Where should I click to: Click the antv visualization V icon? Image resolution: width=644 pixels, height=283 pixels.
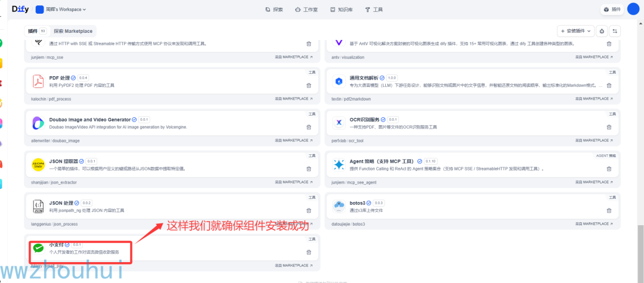pyautogui.click(x=339, y=42)
